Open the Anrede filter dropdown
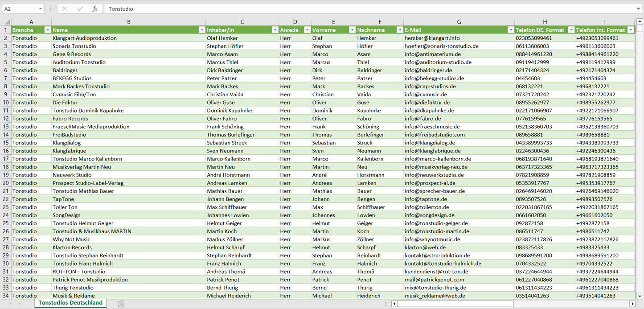 click(x=307, y=30)
